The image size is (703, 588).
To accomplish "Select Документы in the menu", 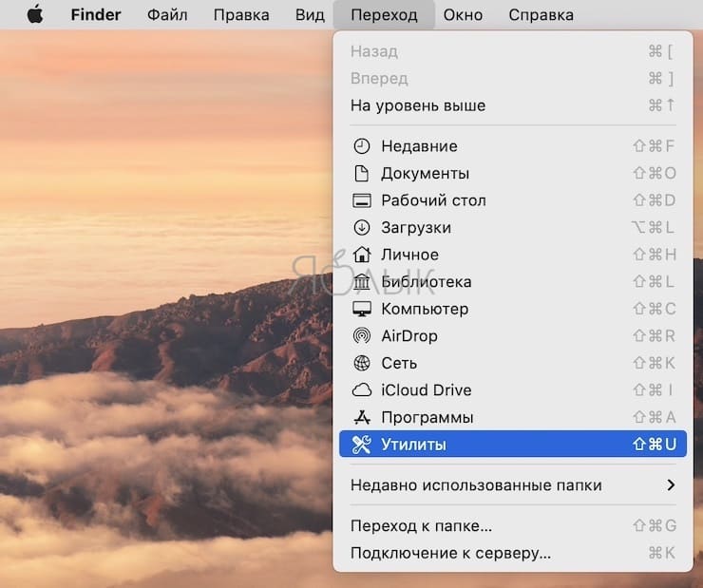I will click(x=513, y=174).
